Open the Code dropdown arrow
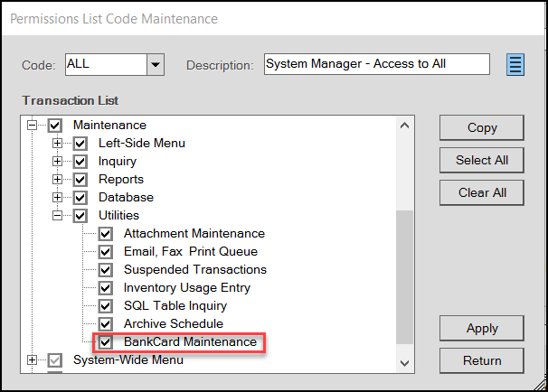Viewport: 548px width, 392px height. 156,64
